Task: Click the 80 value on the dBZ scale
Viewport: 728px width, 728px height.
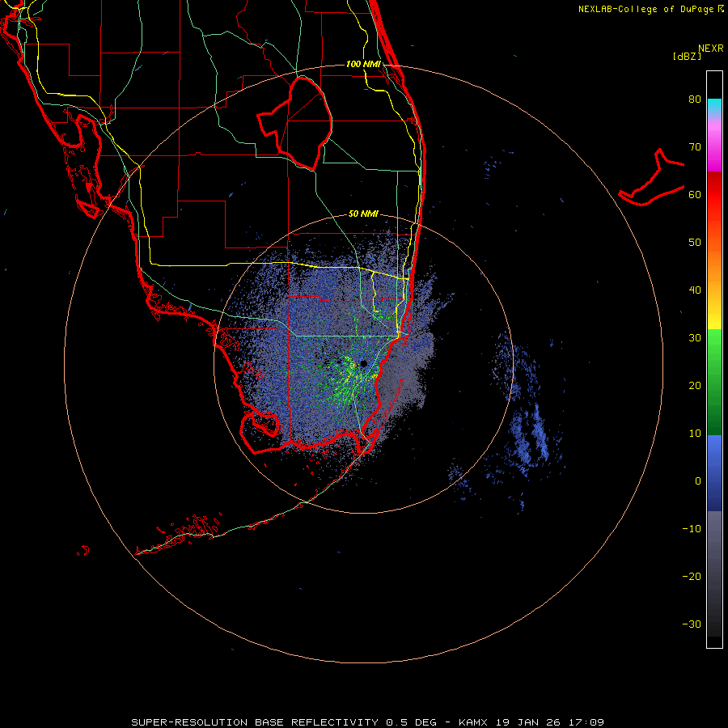Action: point(695,99)
